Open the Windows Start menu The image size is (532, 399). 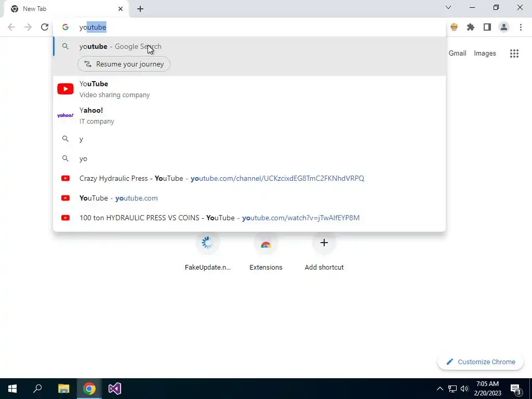12,389
